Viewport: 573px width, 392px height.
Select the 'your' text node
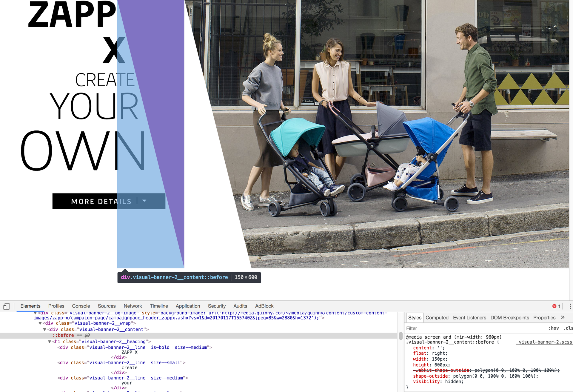coord(127,383)
